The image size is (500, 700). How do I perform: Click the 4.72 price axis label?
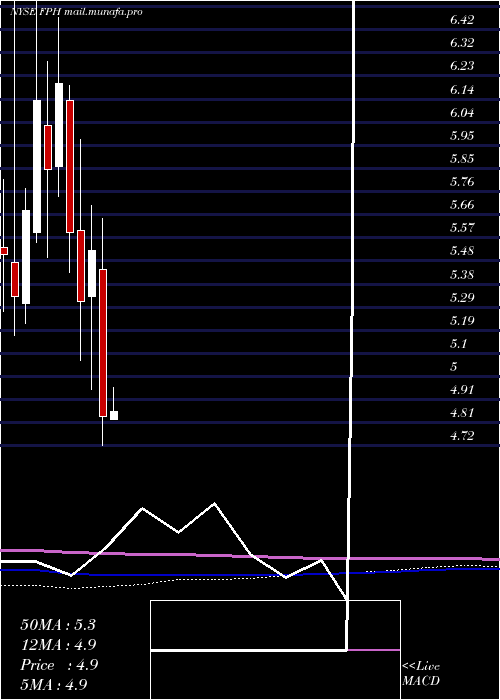click(462, 436)
